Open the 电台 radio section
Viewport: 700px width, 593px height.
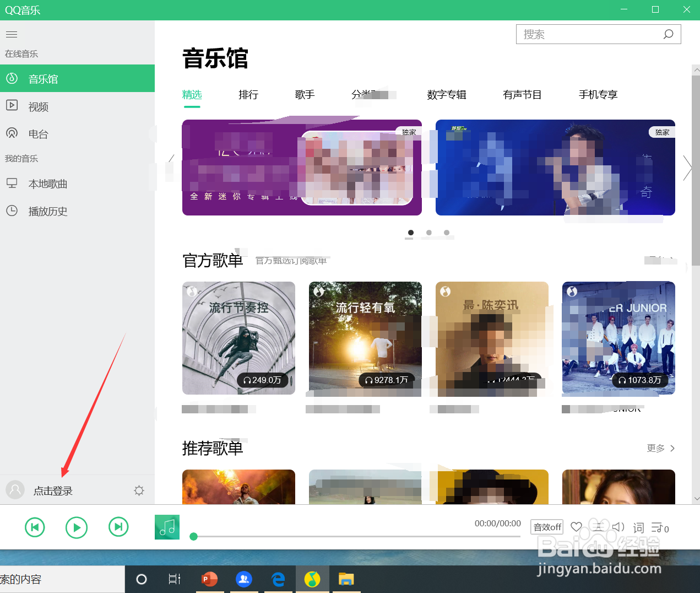77,134
